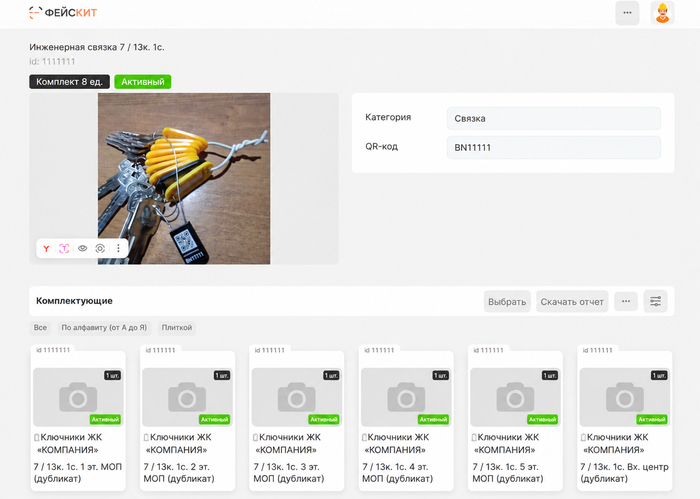Click the Комплектующие section heading
This screenshot has width=700, height=499.
(x=74, y=301)
